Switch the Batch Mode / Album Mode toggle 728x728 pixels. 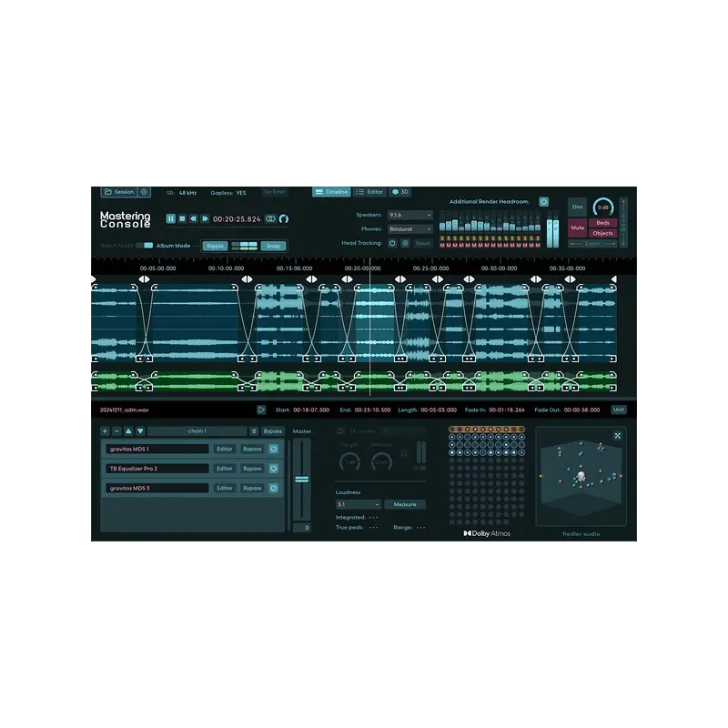point(145,245)
